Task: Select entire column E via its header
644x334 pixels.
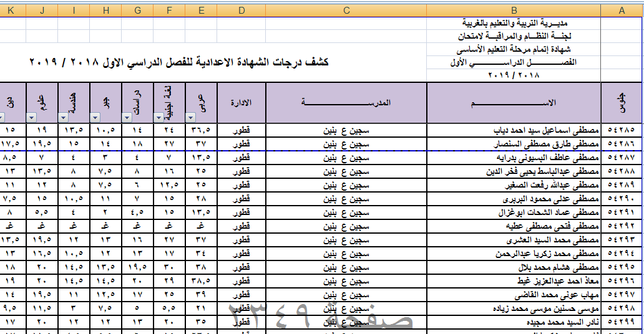Action: pyautogui.click(x=200, y=9)
